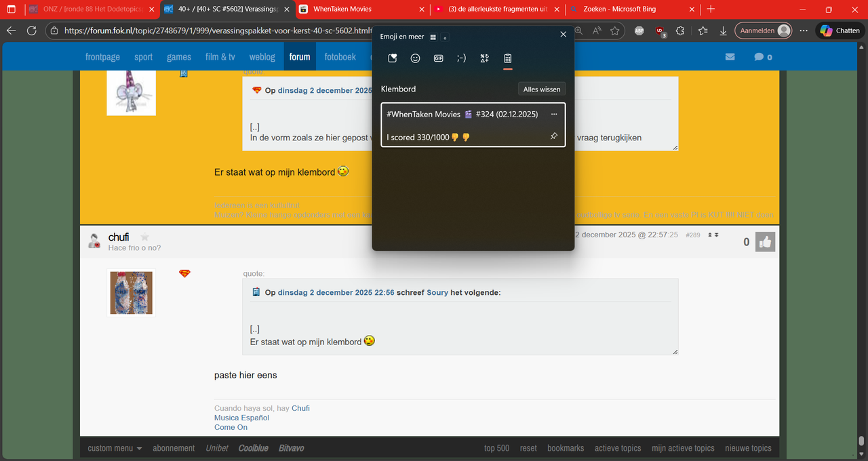Open the Favorites list icon
The width and height of the screenshot is (868, 461).
[x=703, y=31]
